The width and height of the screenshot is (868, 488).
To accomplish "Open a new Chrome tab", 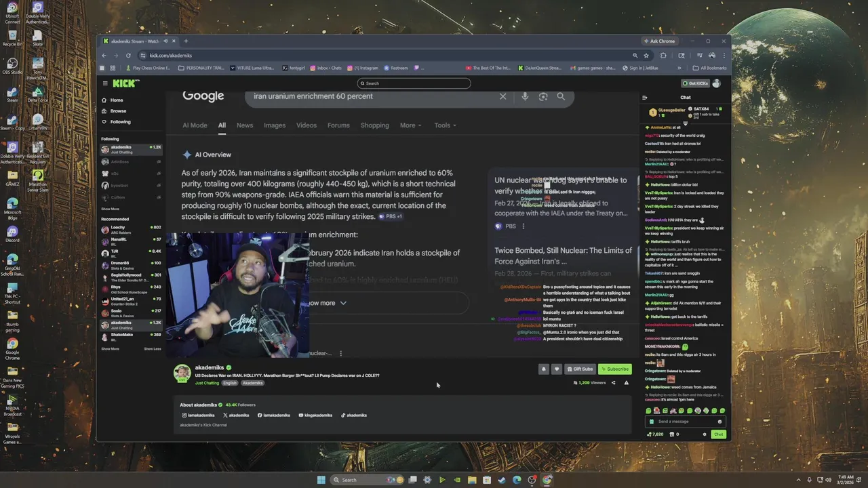I will point(186,41).
